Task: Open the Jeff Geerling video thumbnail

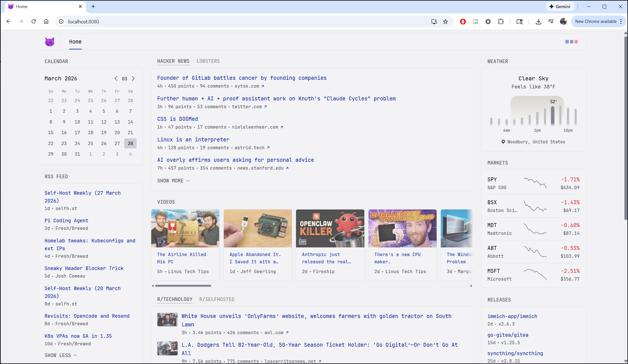Action: tap(258, 228)
